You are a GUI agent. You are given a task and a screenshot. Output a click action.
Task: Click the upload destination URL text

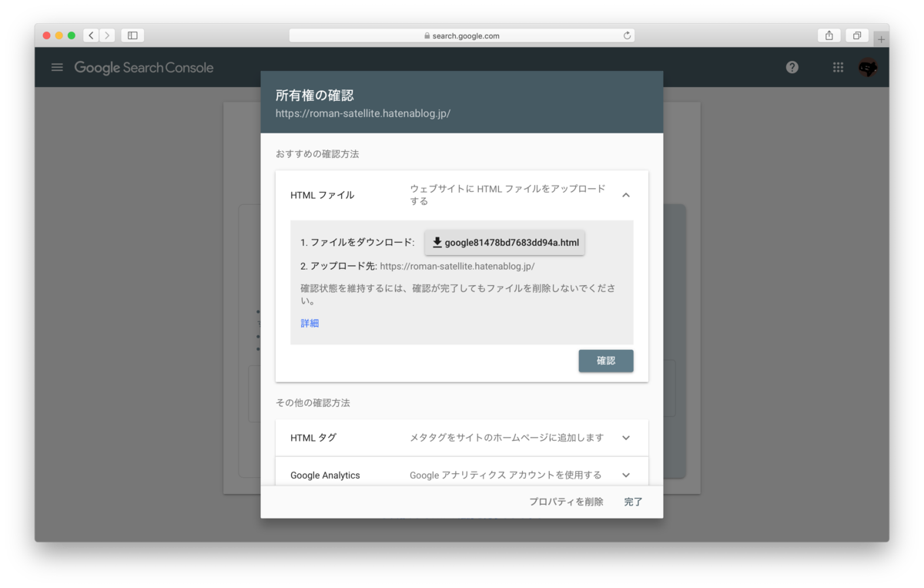click(x=457, y=267)
